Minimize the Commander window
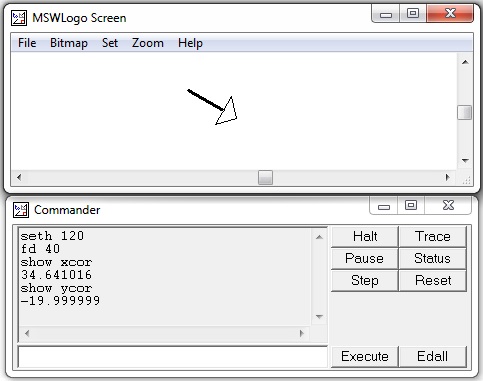This screenshot has height=381, width=483. point(384,206)
